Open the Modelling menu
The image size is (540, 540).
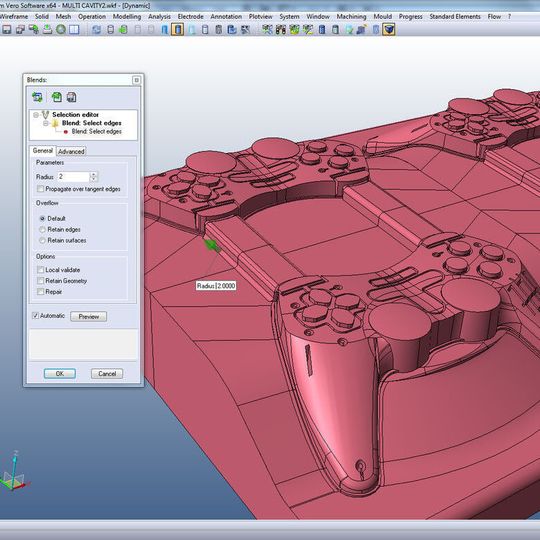pos(127,16)
